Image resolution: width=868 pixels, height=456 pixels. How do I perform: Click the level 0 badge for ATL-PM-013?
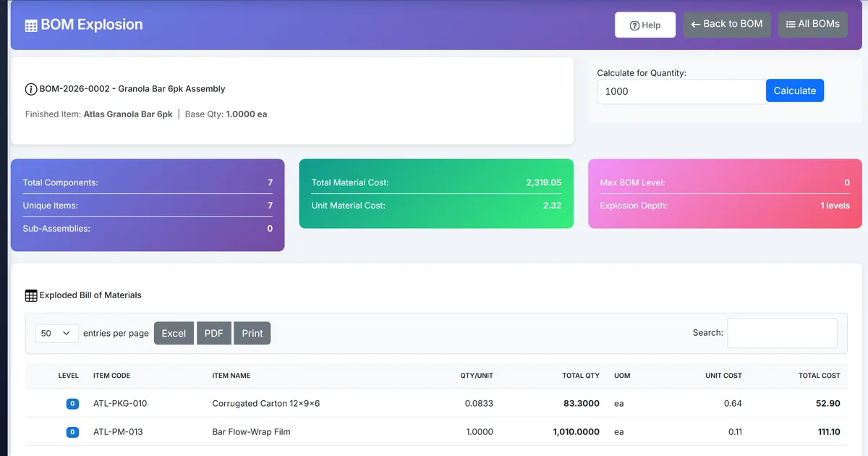(x=72, y=432)
